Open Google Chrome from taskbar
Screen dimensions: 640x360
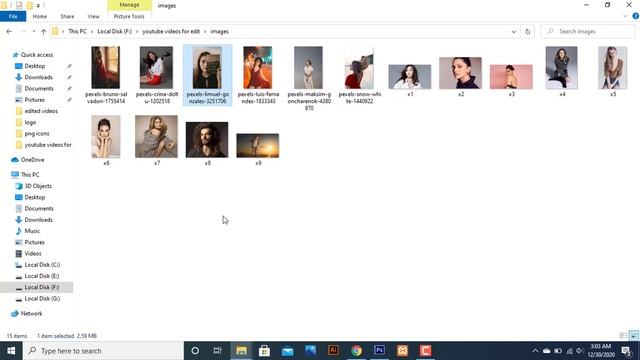356,351
